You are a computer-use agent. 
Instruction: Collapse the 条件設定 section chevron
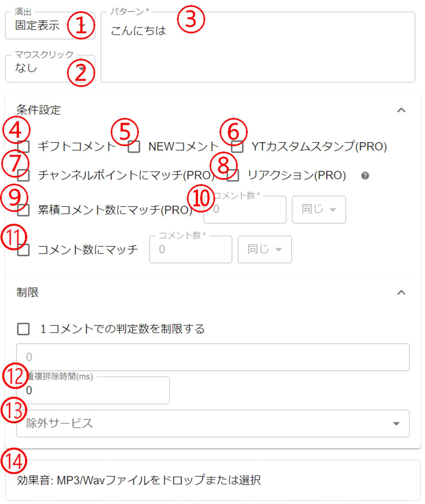(401, 110)
